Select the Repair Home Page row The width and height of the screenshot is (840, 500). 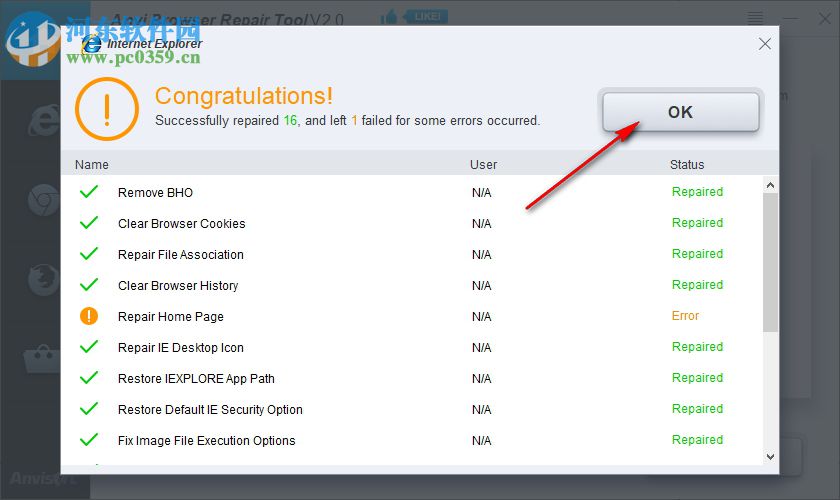click(x=412, y=317)
